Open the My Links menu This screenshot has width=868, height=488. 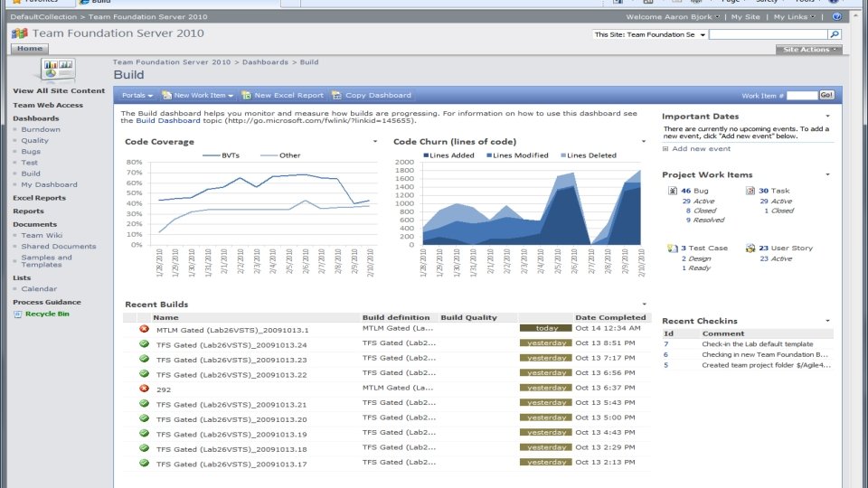click(795, 17)
